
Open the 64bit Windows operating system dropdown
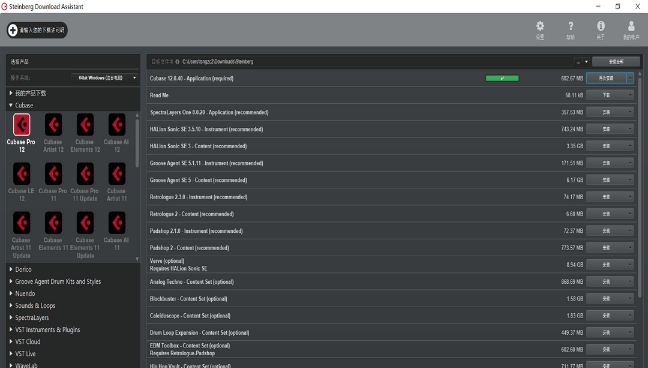(105, 78)
